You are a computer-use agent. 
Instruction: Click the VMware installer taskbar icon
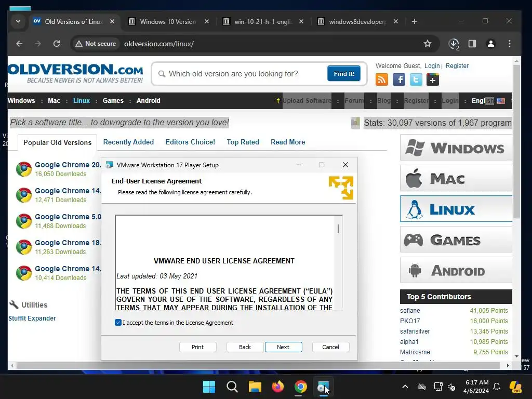click(x=323, y=387)
